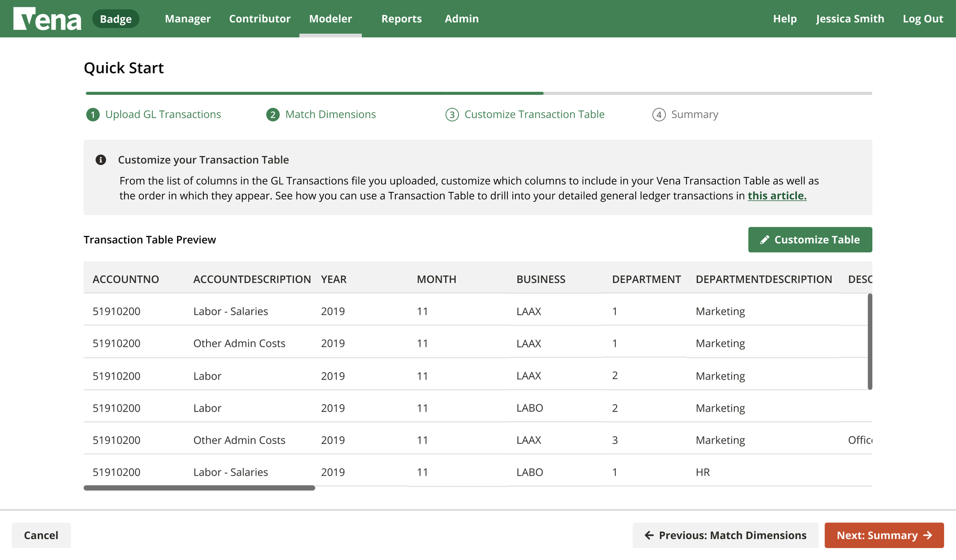
Task: Click the back arrow on Previous: Match Dimensions
Action: point(649,535)
